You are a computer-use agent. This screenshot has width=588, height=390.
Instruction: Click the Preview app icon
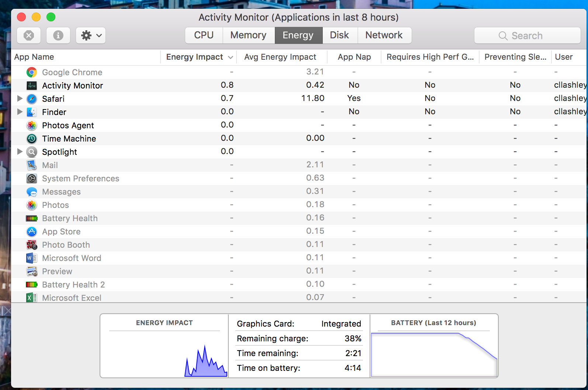pyautogui.click(x=32, y=271)
